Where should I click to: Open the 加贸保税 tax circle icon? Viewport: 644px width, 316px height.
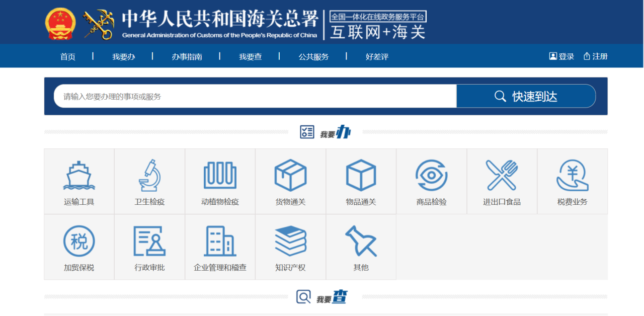(79, 241)
